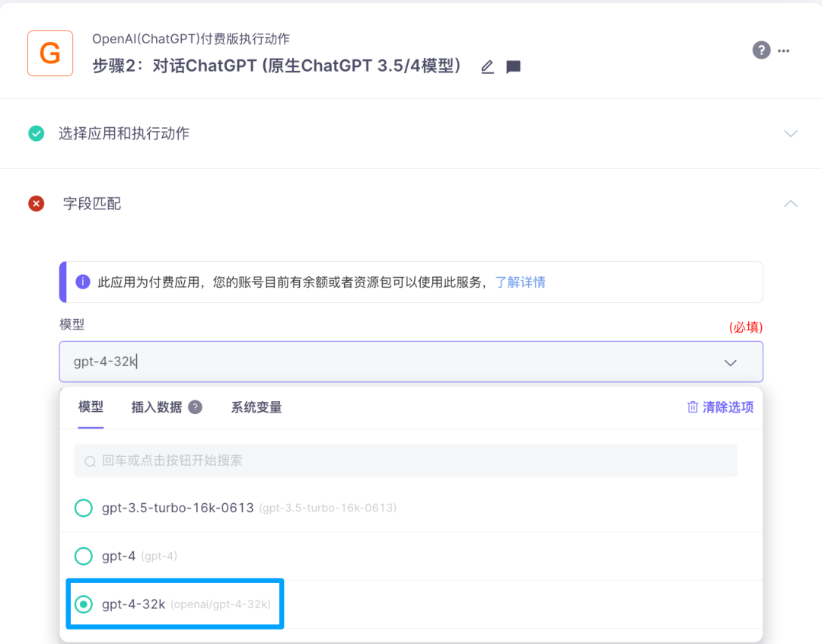Screen dimensions: 822x644
Task: Select the gpt-3.5-turbo-16k-0613 radio option
Action: [x=84, y=508]
